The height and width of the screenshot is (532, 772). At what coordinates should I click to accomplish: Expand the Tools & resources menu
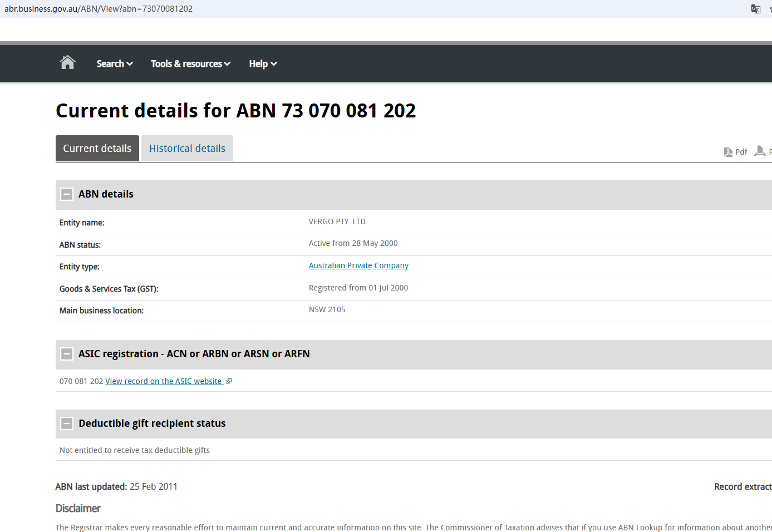(190, 64)
